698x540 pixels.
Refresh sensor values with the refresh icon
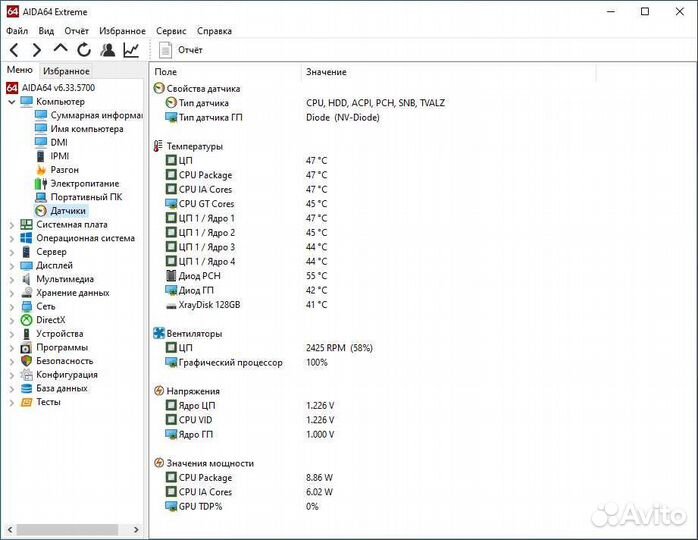click(x=84, y=50)
